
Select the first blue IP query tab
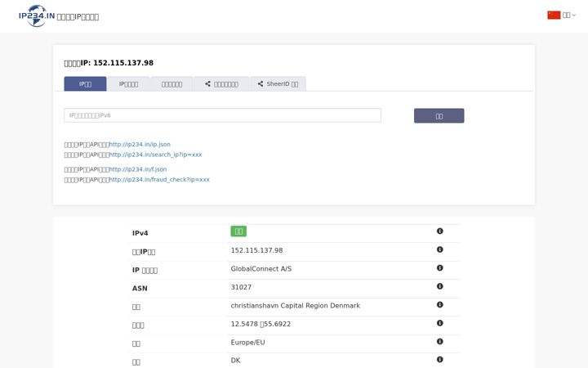coord(85,83)
